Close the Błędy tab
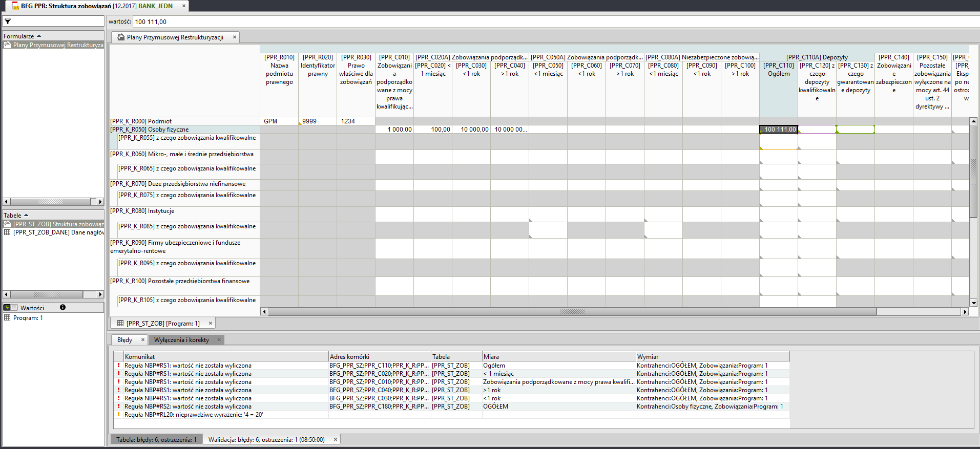Viewport: 980px width, 449px height. coord(143,339)
